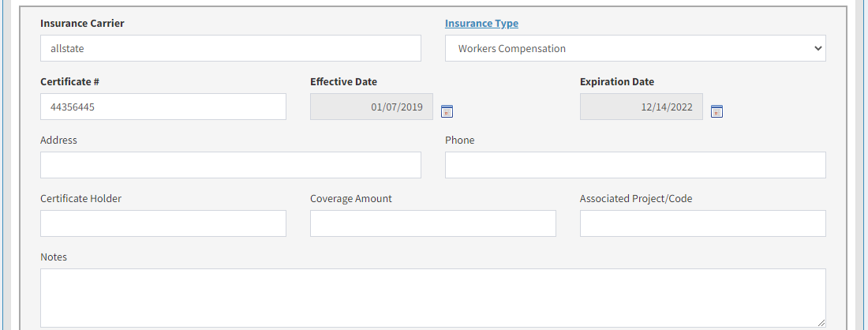Open the Expiration Date calendar picker

716,111
